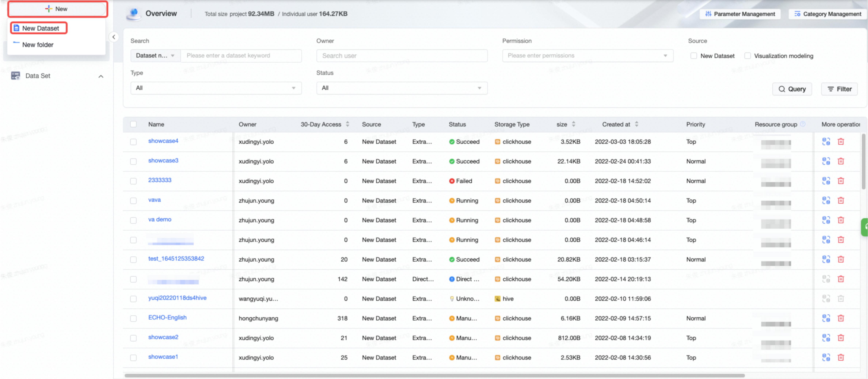Delete the showcase2 dataset
Image resolution: width=868 pixels, height=379 pixels.
click(841, 338)
